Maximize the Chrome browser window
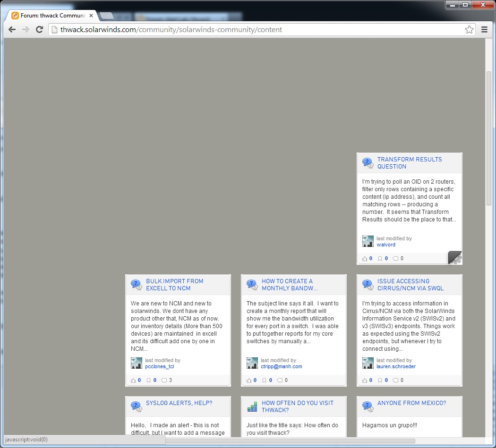 pos(465,5)
